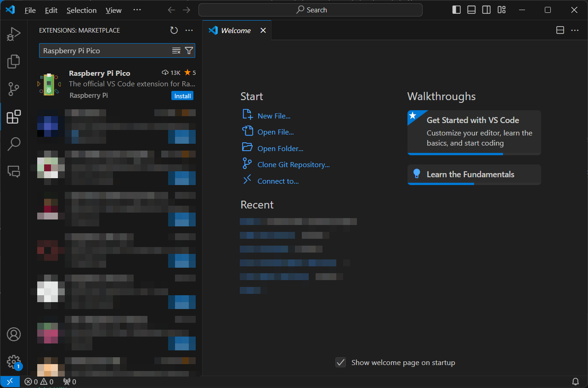
Task: Uncheck Show welcome page on startup
Action: point(340,363)
